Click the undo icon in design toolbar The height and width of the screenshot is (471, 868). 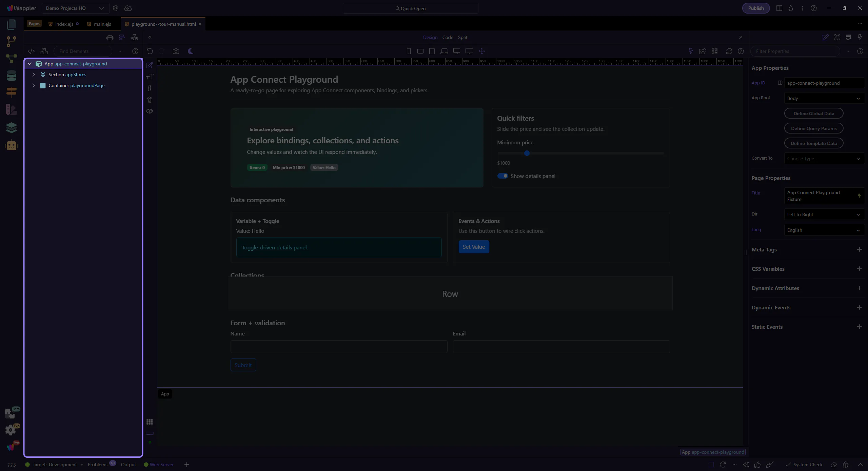pos(150,51)
